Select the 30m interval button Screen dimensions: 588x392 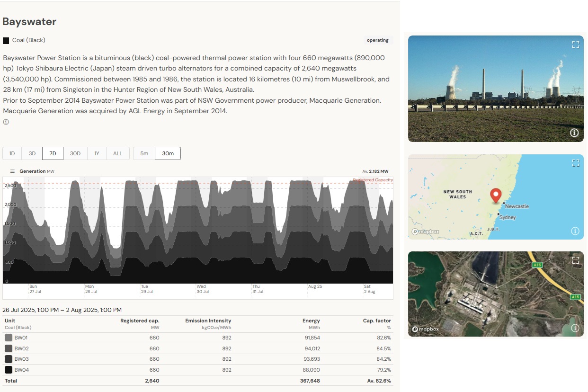point(168,153)
